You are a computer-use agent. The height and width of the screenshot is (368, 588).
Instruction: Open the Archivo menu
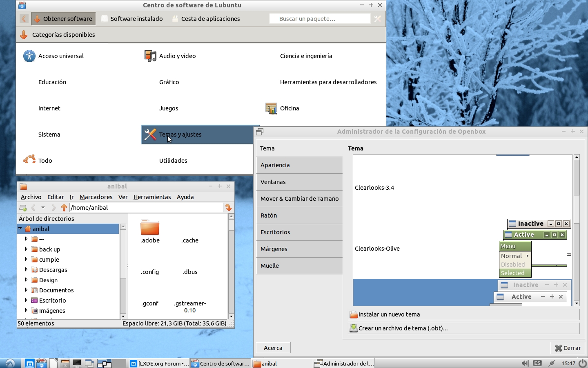click(x=31, y=197)
